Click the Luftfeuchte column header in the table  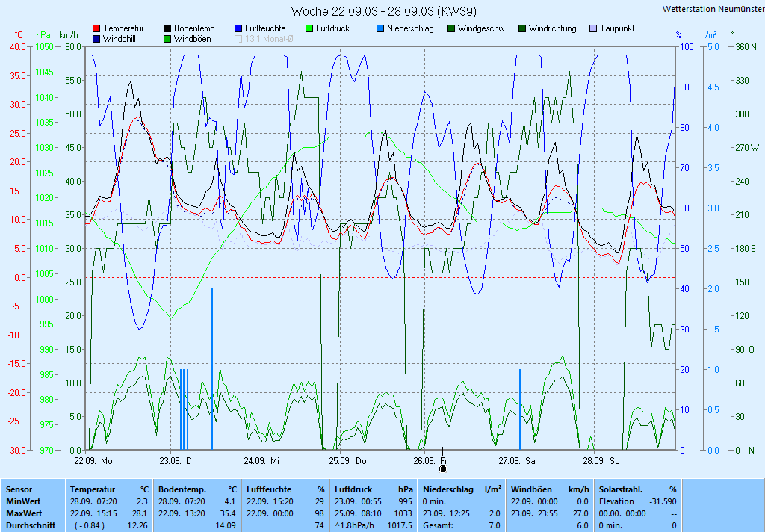(269, 489)
